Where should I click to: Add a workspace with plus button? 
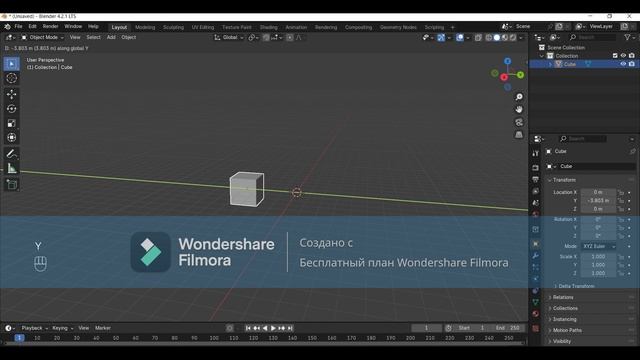[452, 27]
